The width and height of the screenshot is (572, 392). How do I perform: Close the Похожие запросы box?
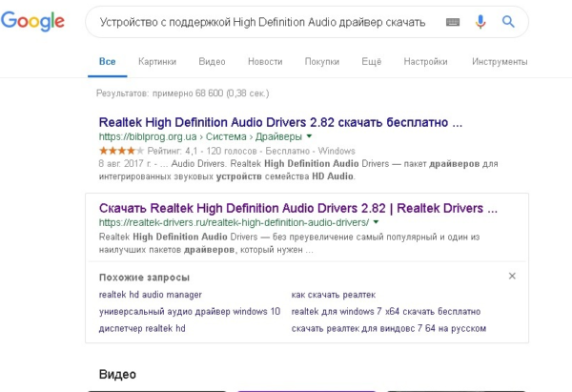point(512,276)
